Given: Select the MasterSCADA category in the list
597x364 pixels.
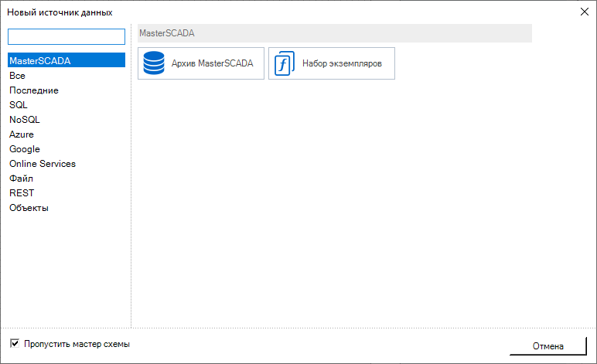Looking at the screenshot, I should (67, 60).
